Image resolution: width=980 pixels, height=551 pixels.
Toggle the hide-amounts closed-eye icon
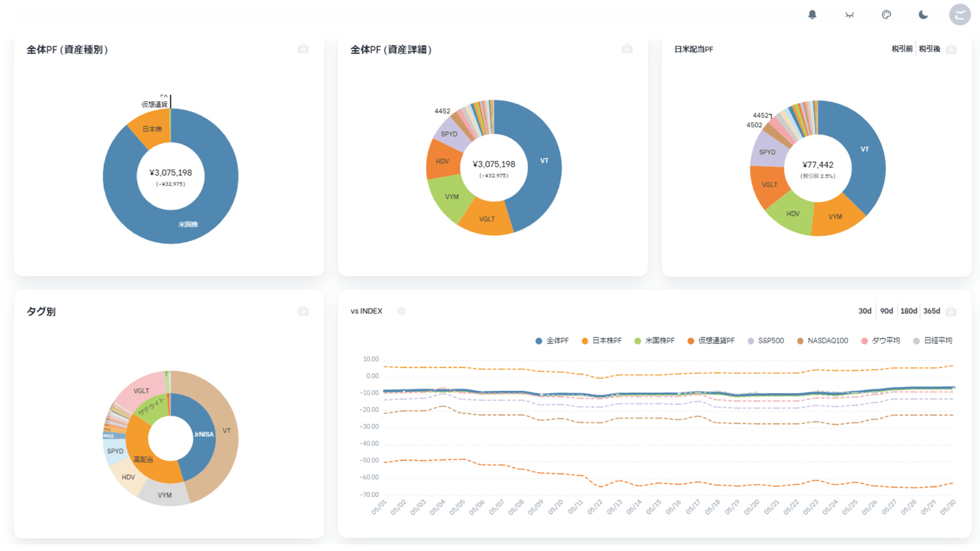[849, 14]
